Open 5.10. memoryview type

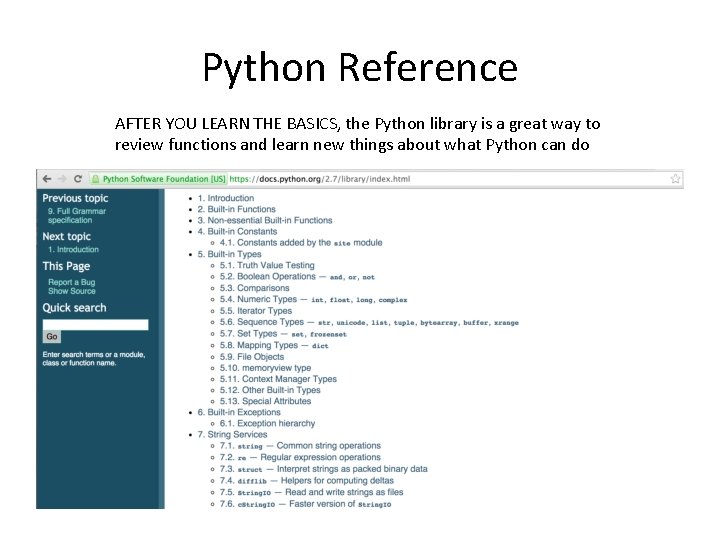point(265,368)
